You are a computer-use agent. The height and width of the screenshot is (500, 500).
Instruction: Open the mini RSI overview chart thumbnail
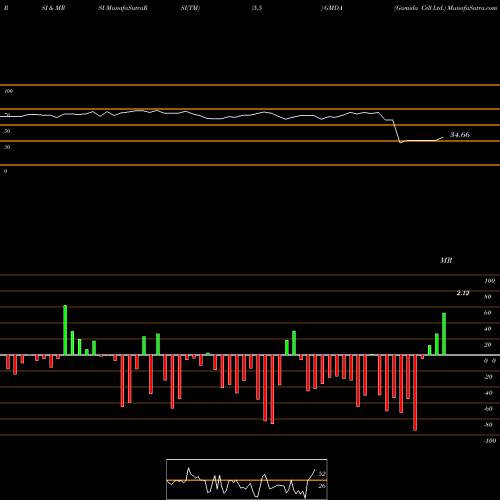pos(247,479)
